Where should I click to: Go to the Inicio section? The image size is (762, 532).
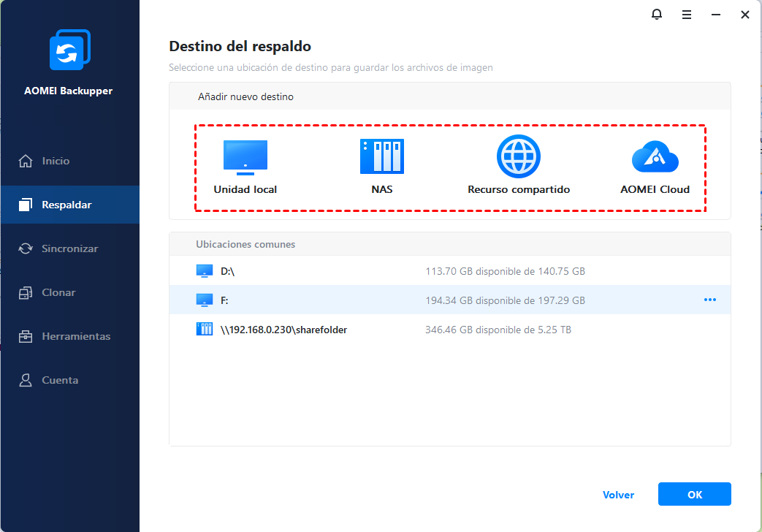click(x=56, y=161)
